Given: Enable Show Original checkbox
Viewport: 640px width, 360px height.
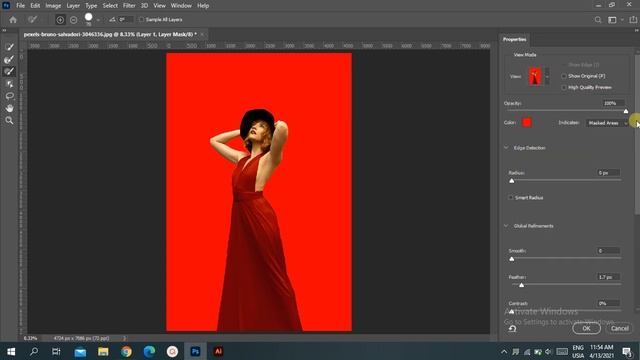Looking at the screenshot, I should (564, 76).
